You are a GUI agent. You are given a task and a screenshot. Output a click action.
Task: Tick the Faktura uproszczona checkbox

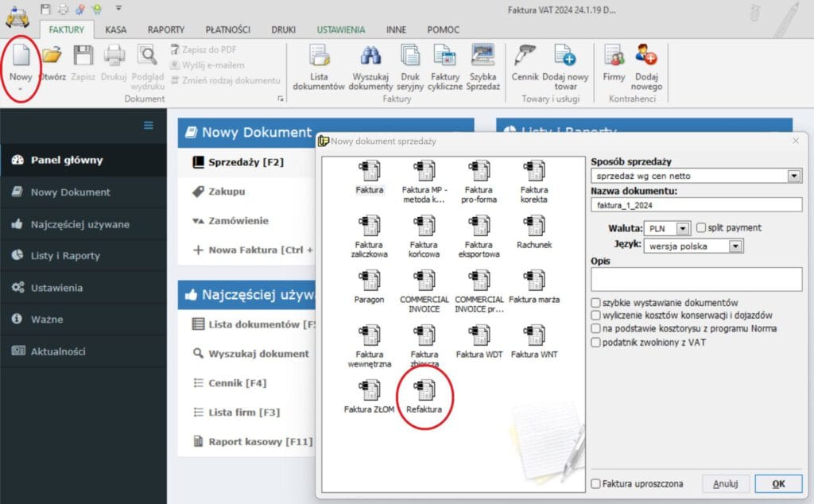click(x=595, y=483)
